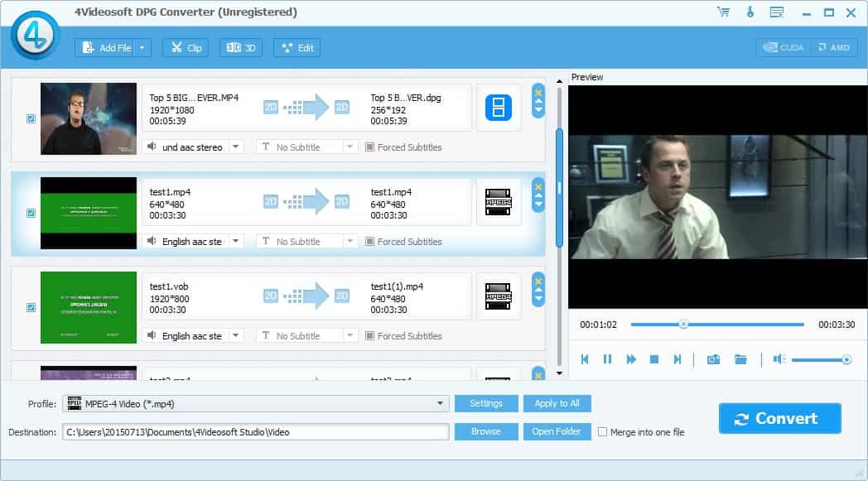Screen dimensions: 868x481
Task: Take a snapshot of the preview
Action: click(x=714, y=360)
